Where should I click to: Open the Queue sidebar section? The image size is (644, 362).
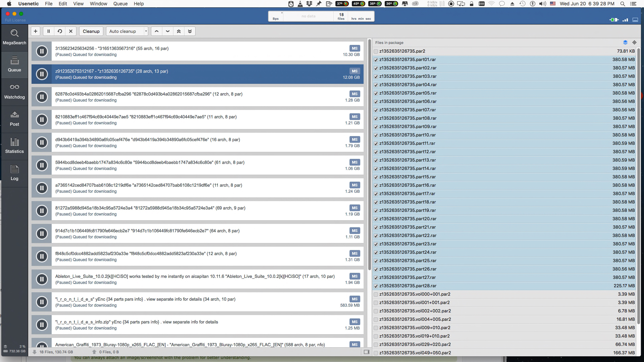coord(14,65)
